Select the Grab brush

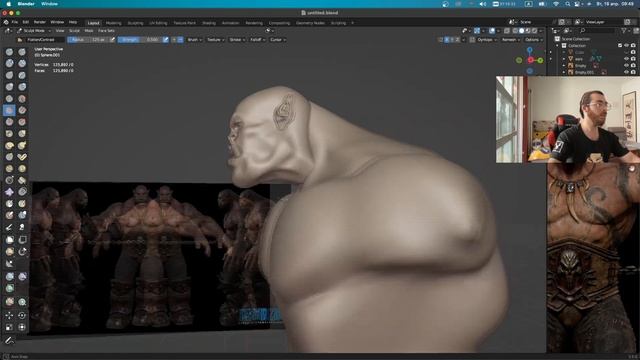click(x=22, y=133)
